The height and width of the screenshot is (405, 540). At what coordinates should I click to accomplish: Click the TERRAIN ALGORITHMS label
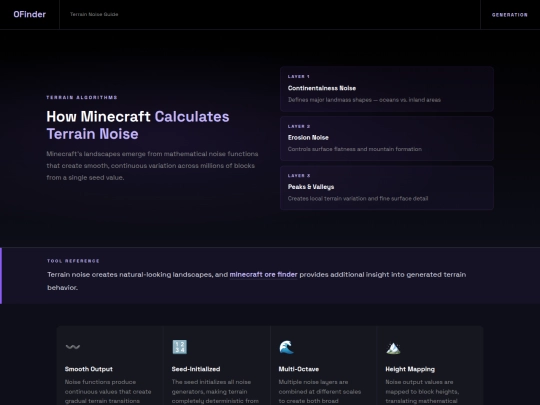click(82, 97)
